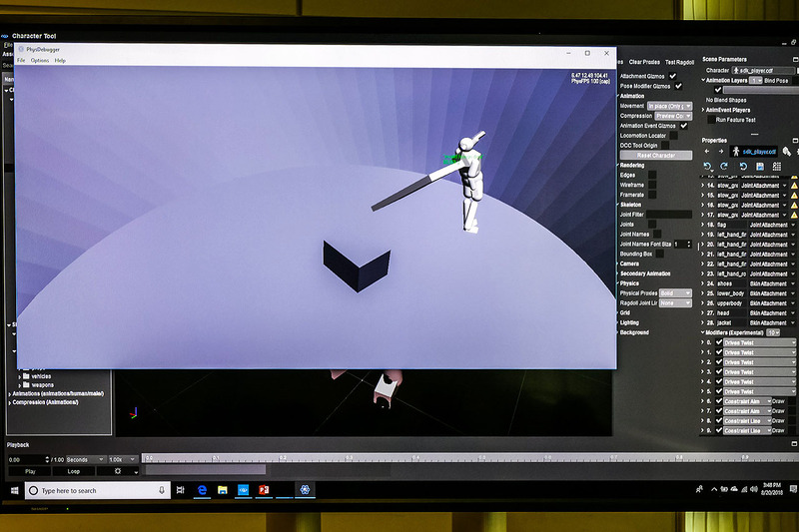Click the list settings icon after save

(777, 167)
